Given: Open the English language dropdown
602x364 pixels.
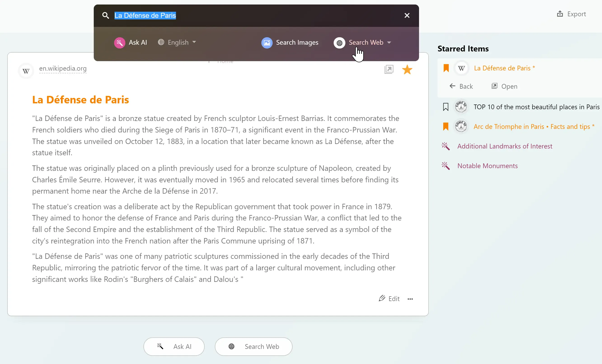Looking at the screenshot, I should click(177, 42).
